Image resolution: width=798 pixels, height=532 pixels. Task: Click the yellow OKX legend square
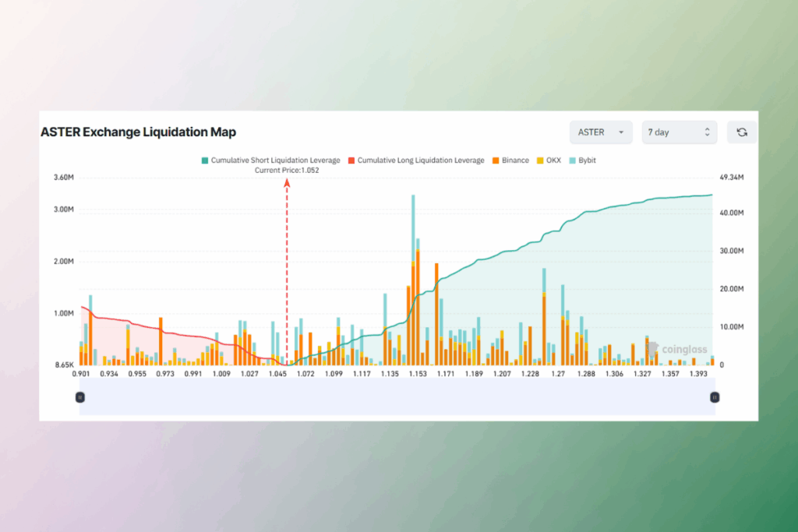pyautogui.click(x=541, y=160)
